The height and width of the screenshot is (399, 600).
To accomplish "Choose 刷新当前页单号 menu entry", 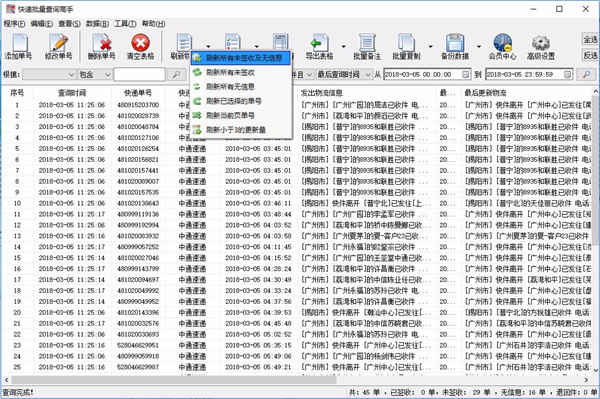I will click(241, 116).
